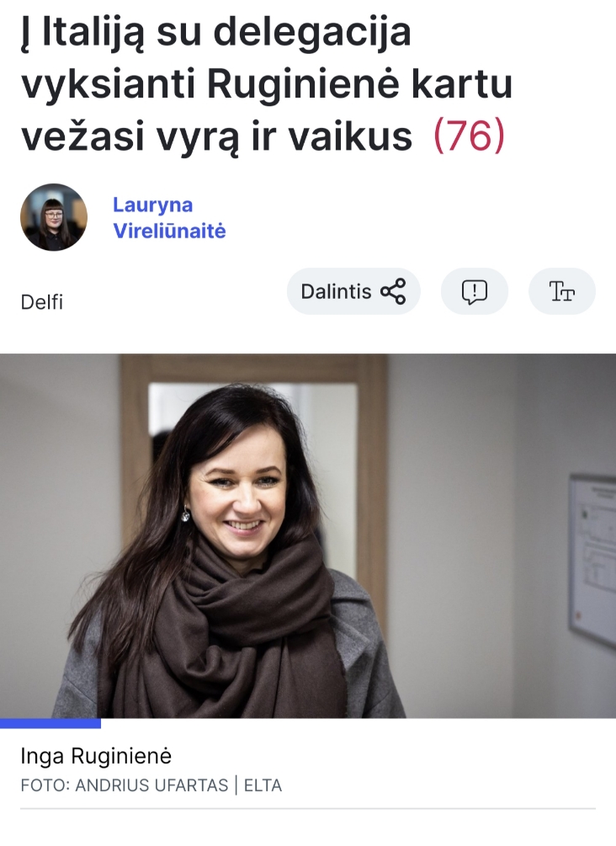Click the article headline about Ruginienė
The image size is (616, 846).
(267, 83)
